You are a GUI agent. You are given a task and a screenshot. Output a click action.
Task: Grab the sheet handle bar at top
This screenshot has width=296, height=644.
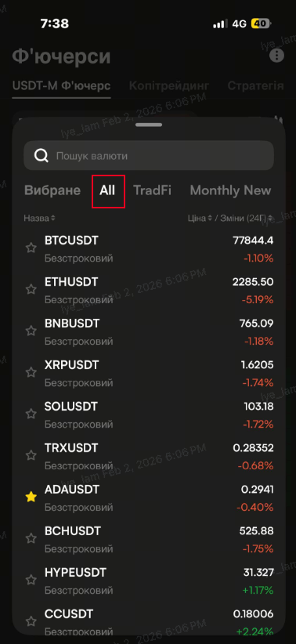[149, 125]
